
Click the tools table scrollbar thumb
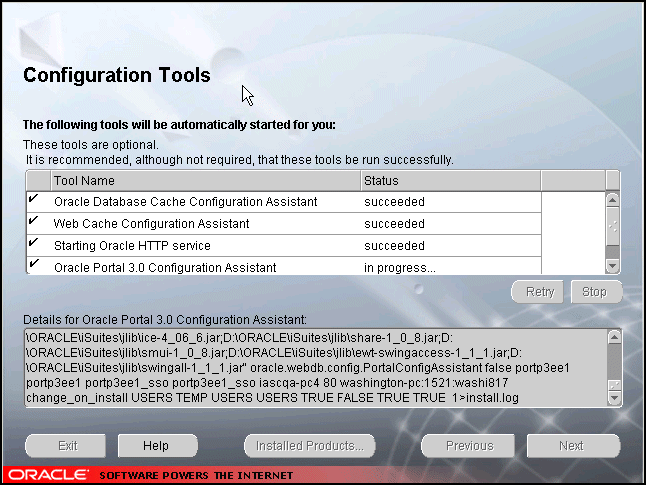coord(613,226)
